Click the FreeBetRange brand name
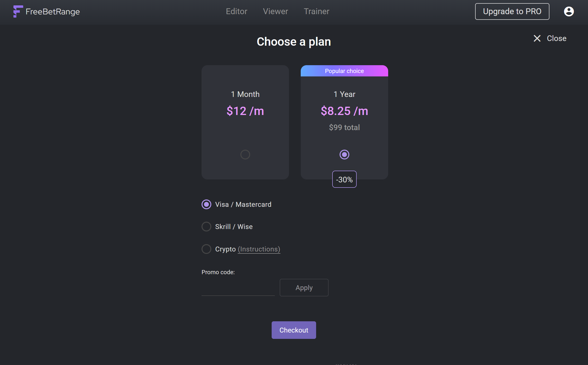The image size is (588, 365). tap(53, 11)
